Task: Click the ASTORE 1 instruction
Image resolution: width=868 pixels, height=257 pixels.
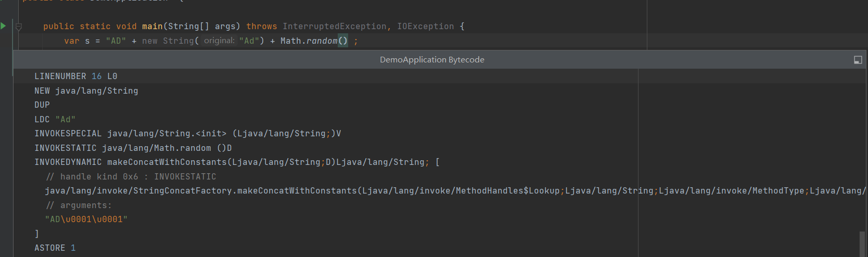Action: pyautogui.click(x=55, y=248)
